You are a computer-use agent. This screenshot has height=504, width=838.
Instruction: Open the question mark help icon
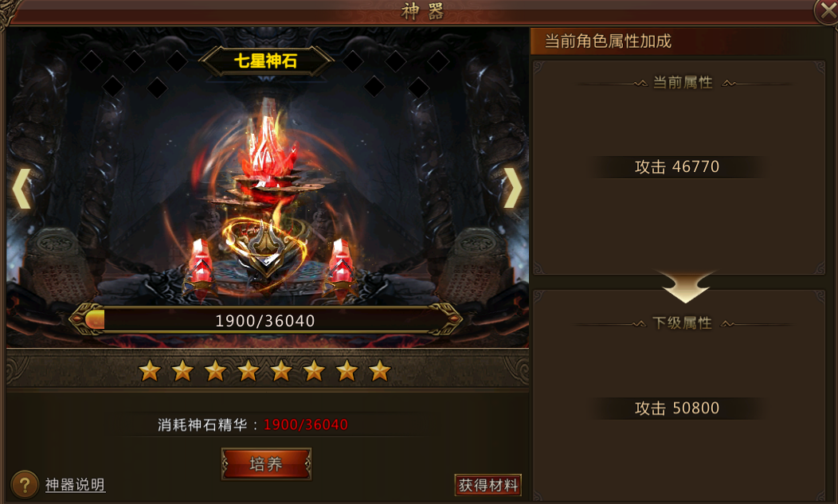pyautogui.click(x=24, y=485)
